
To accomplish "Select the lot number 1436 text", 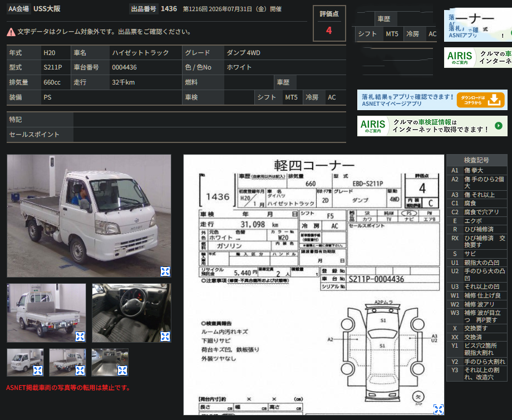I will click(x=169, y=9).
